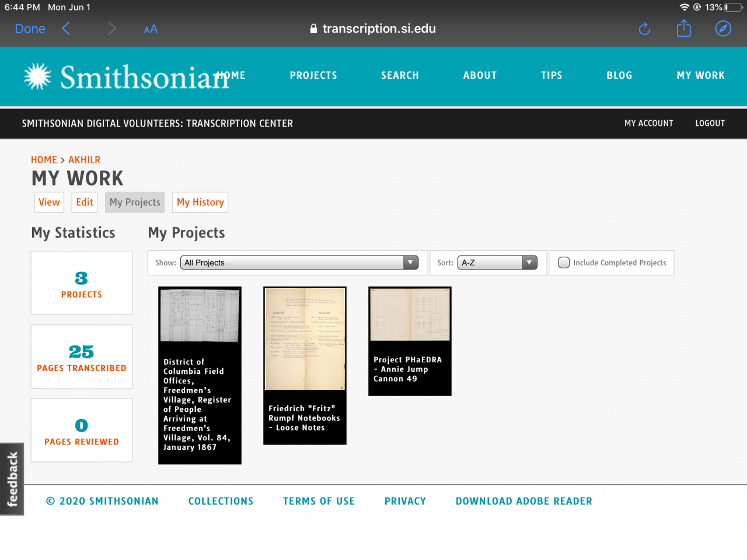Tap the Safari back arrow

(x=66, y=29)
